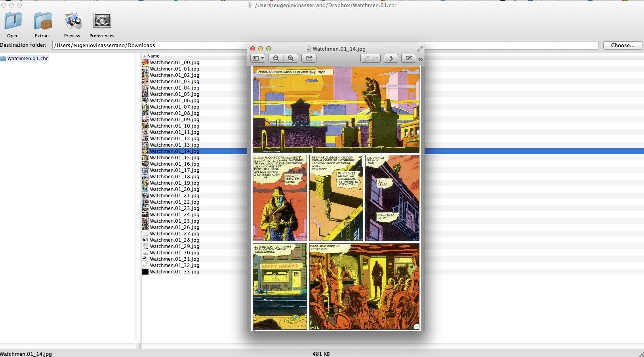Click the document proxy icon in Preview title
The image size is (644, 357).
pos(308,49)
